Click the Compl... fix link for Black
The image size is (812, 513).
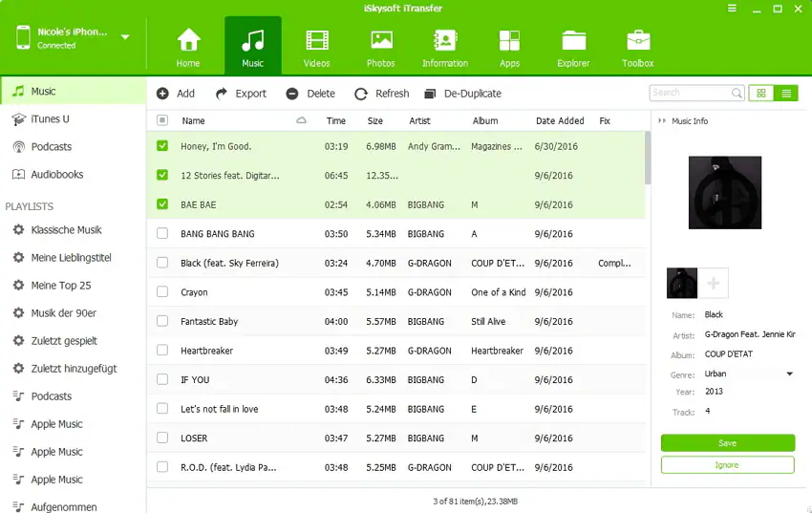614,263
